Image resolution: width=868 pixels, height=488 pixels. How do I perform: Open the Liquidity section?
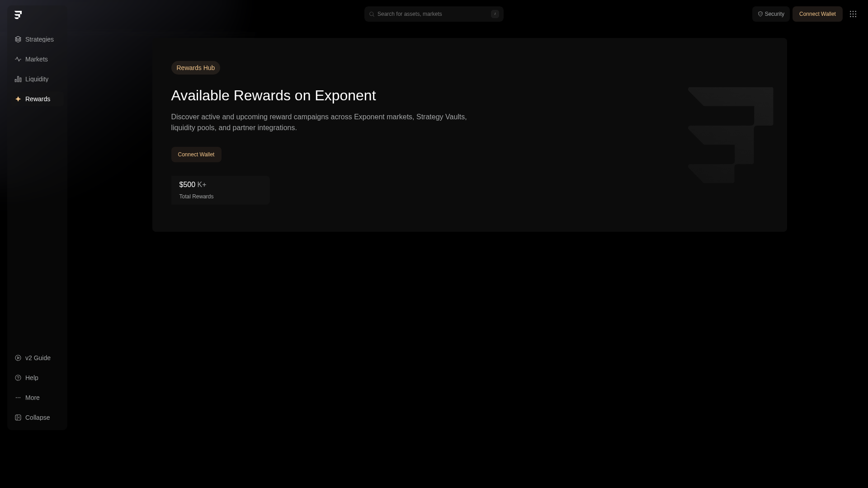click(x=37, y=79)
